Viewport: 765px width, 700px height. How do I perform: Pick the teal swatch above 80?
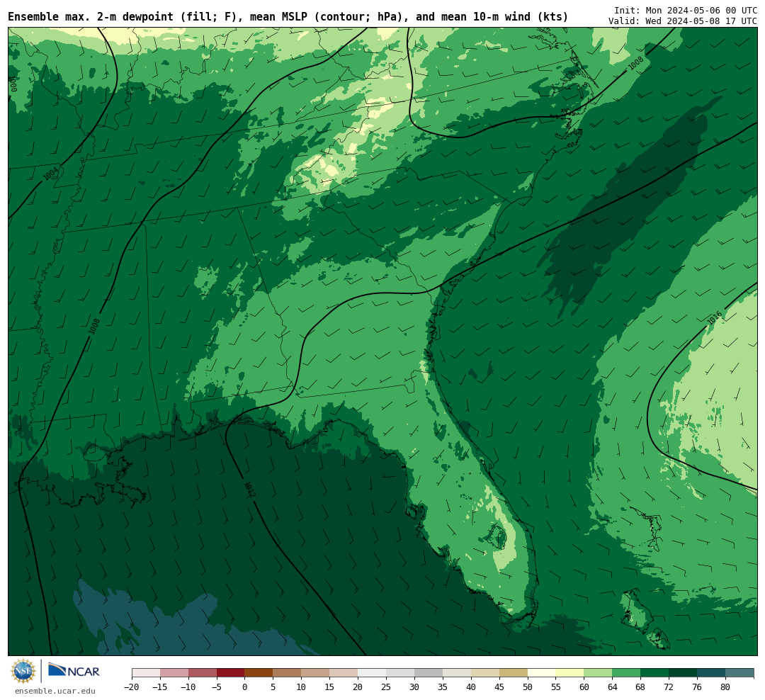[739, 673]
